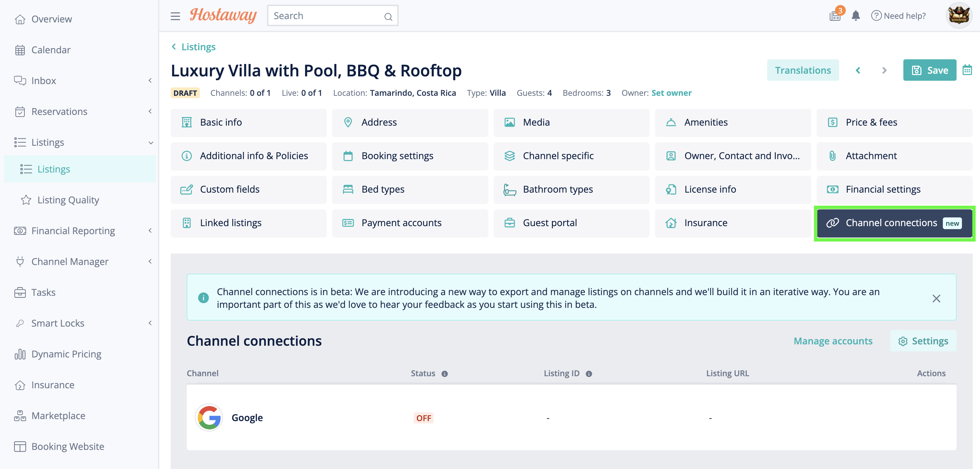The width and height of the screenshot is (980, 469).
Task: Click Manage accounts link
Action: (x=833, y=341)
